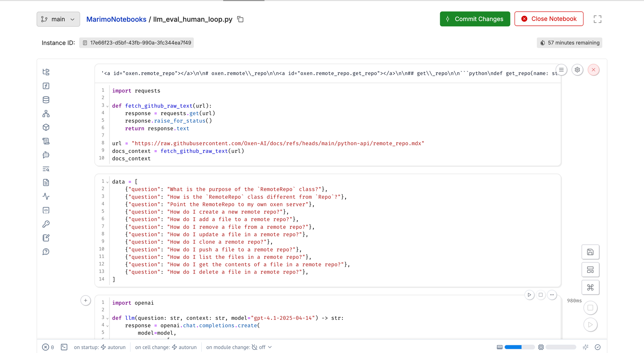Open the MarimoNotebooks breadcrumb link

[116, 19]
